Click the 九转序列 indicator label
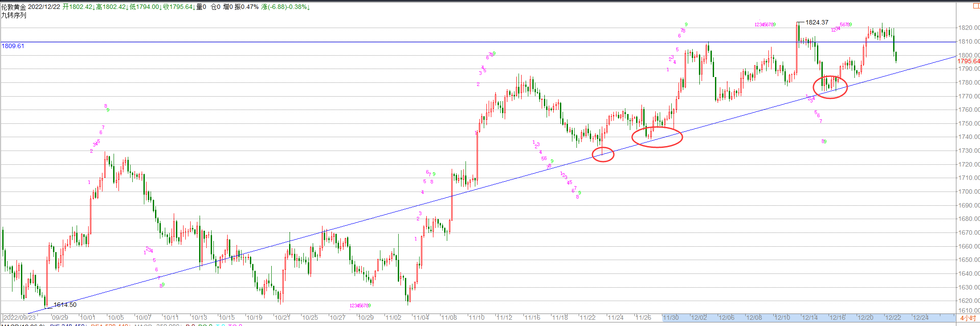The height and width of the screenshot is (326, 980). coord(14,15)
